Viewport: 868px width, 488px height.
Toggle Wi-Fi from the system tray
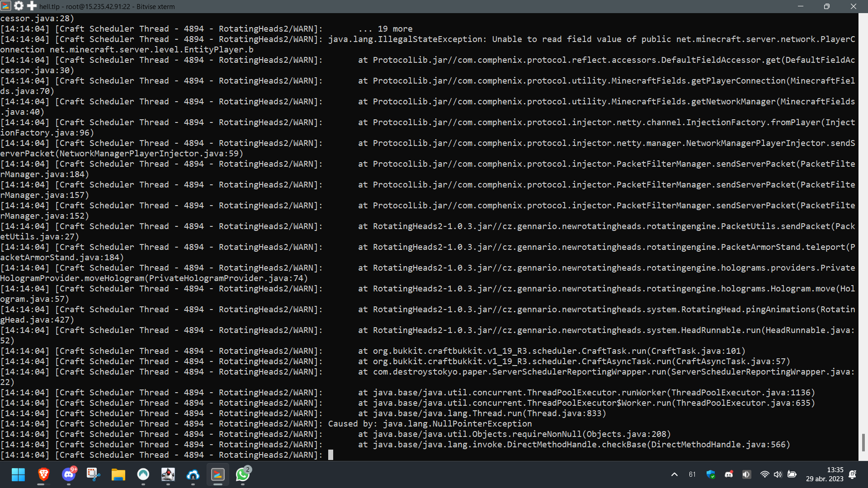(765, 474)
